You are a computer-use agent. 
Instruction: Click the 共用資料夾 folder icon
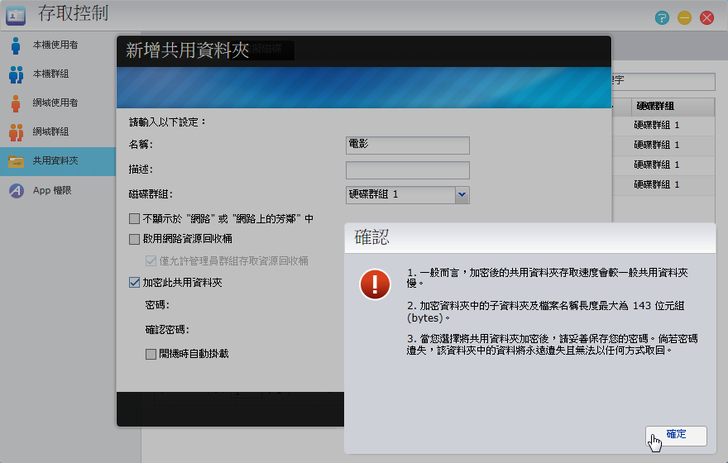17,161
